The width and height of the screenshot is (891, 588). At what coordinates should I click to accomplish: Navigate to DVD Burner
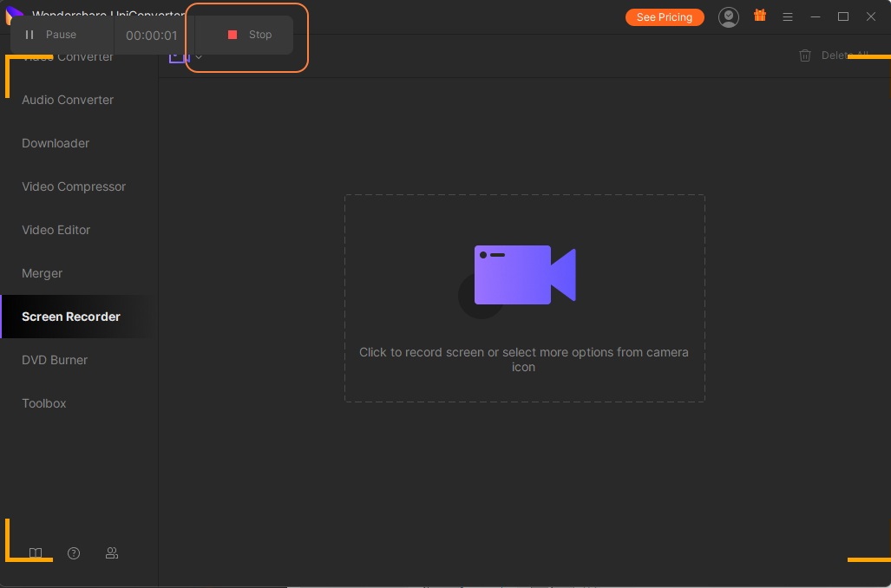pos(55,360)
